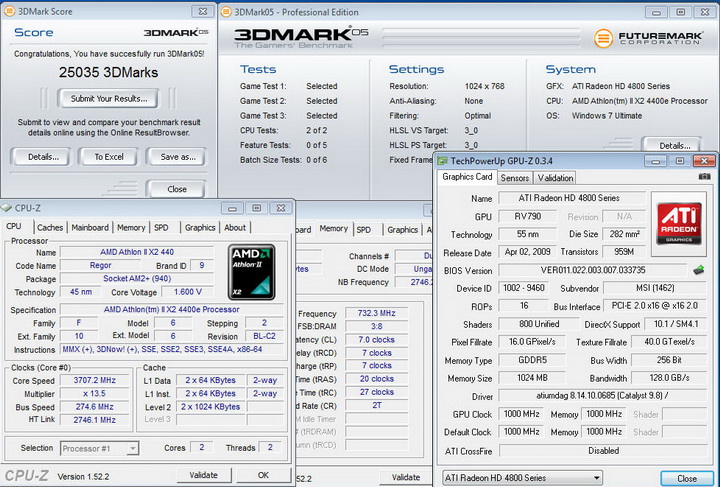Click OK in CPU-Z window
The height and width of the screenshot is (487, 720).
[263, 475]
